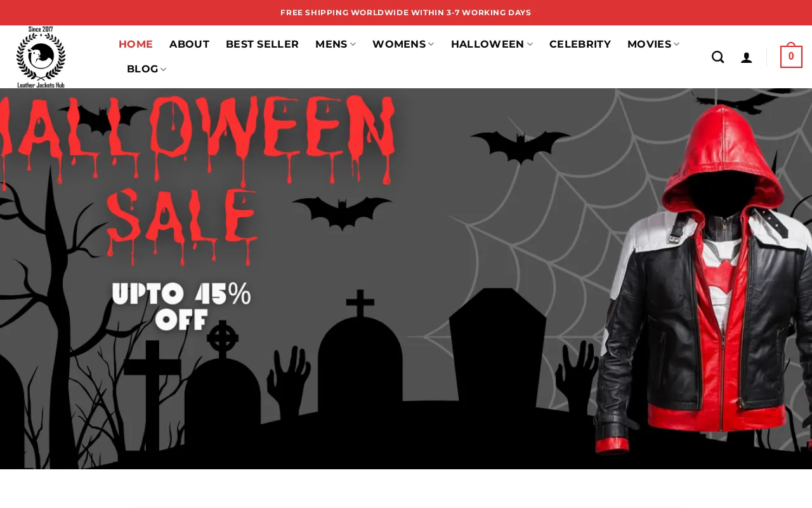
Task: Go to the HOME menu item
Action: [x=136, y=44]
